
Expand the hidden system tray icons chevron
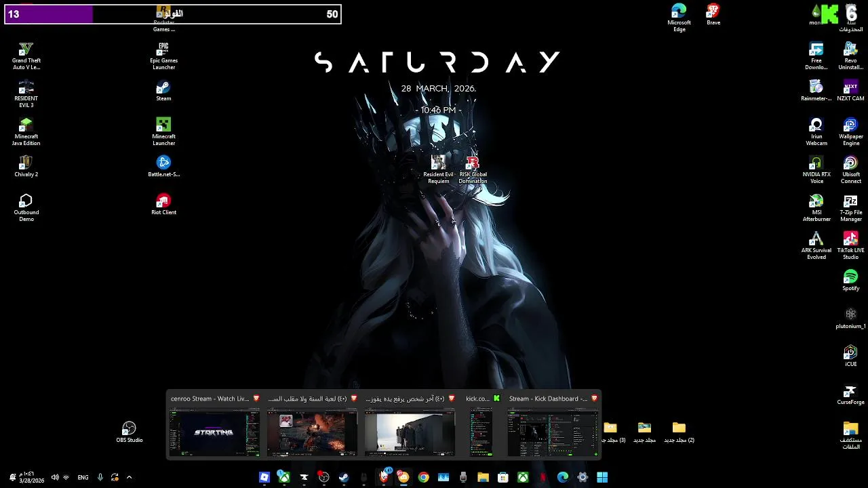coord(129,477)
